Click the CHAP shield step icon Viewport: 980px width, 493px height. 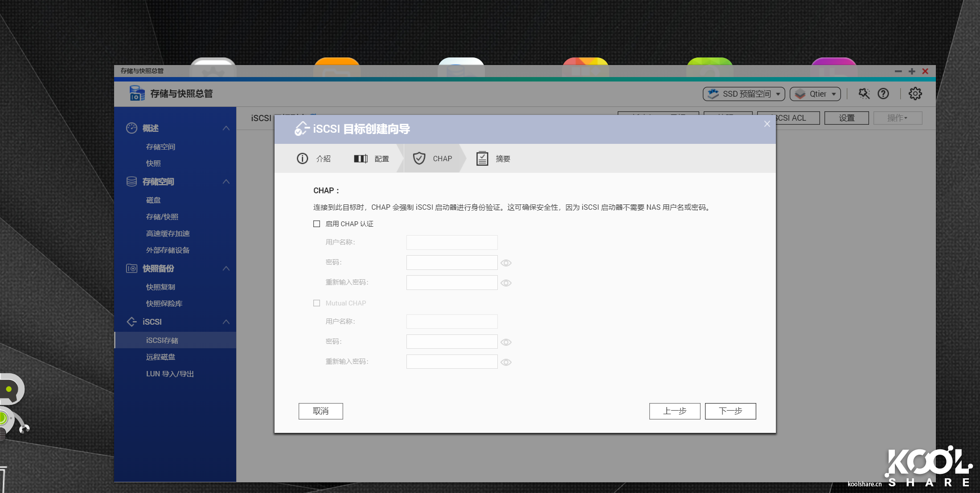(419, 159)
